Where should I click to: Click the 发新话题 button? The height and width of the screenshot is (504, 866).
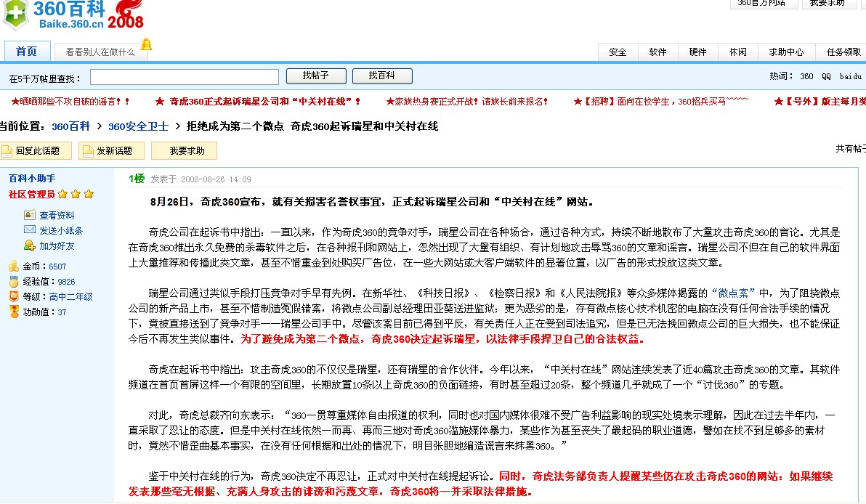112,151
